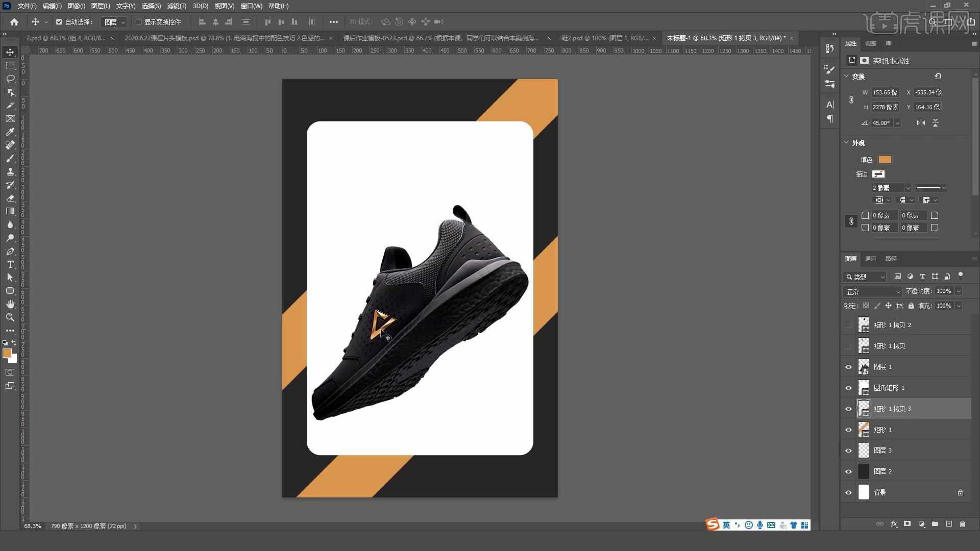980x551 pixels.
Task: Add a layer mask
Action: click(907, 524)
